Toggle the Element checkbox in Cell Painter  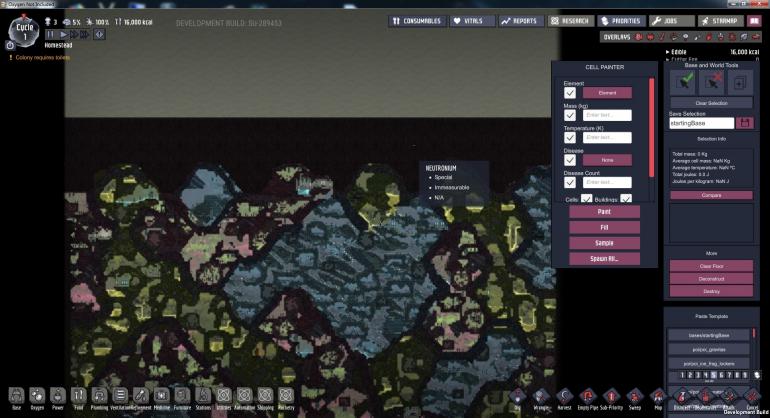pos(570,92)
